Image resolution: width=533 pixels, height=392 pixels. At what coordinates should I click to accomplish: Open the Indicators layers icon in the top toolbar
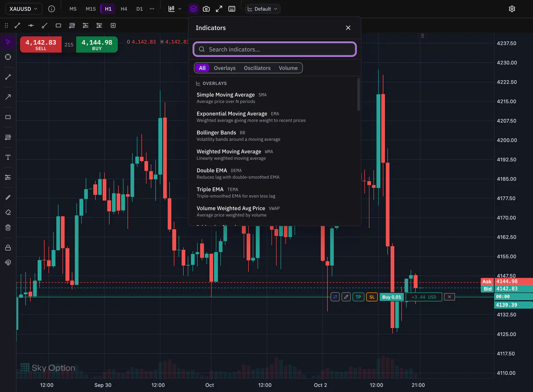[x=193, y=9]
